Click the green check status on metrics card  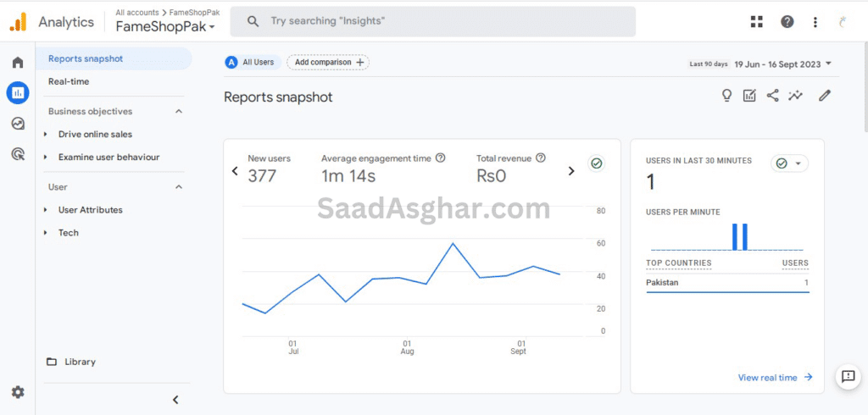(x=597, y=163)
